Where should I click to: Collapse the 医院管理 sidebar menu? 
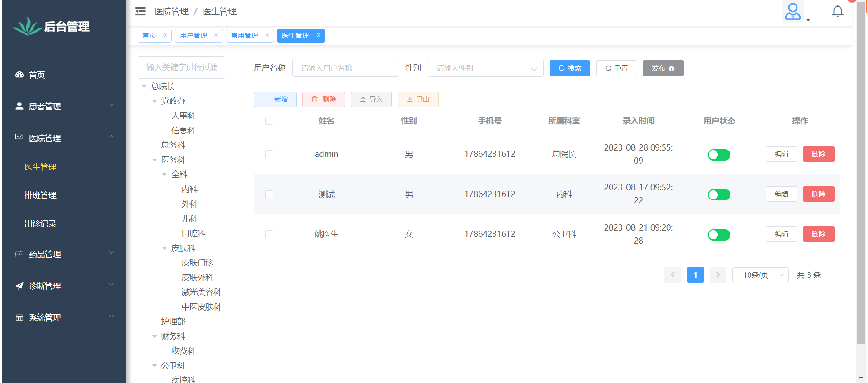point(64,138)
